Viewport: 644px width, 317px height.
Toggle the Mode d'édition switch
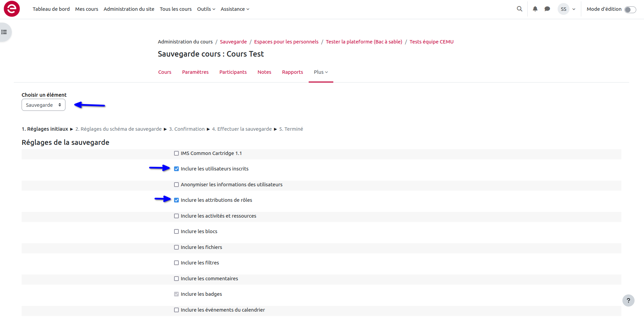[x=630, y=9]
